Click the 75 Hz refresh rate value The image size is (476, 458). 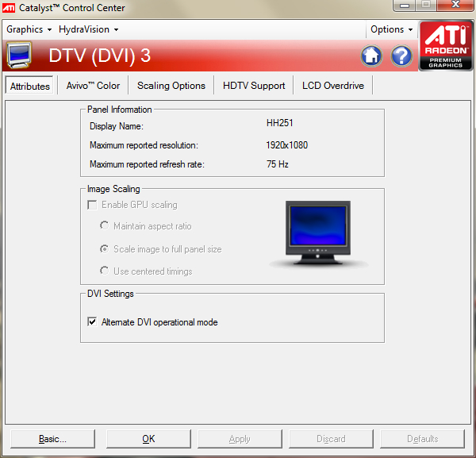tap(277, 164)
